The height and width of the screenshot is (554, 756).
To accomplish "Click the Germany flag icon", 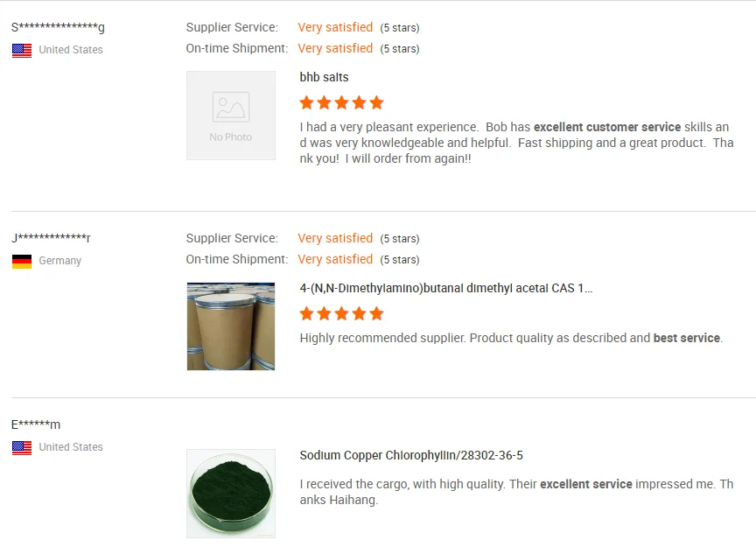I will (22, 261).
